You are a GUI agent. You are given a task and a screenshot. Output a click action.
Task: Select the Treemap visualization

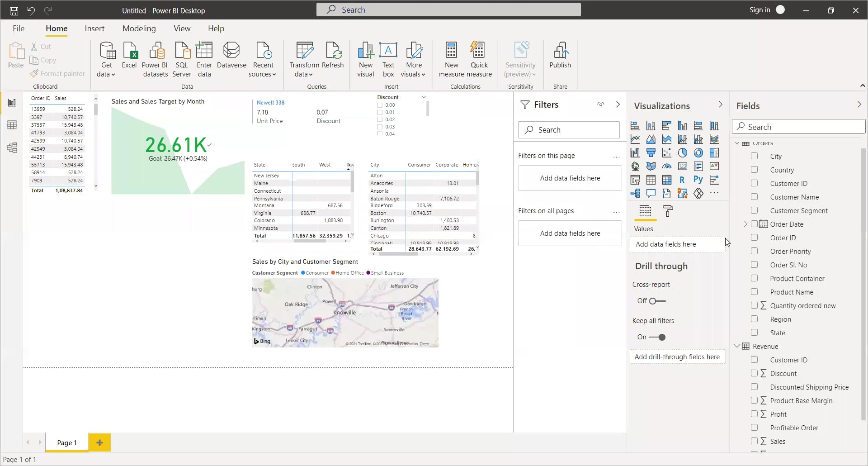tap(714, 153)
